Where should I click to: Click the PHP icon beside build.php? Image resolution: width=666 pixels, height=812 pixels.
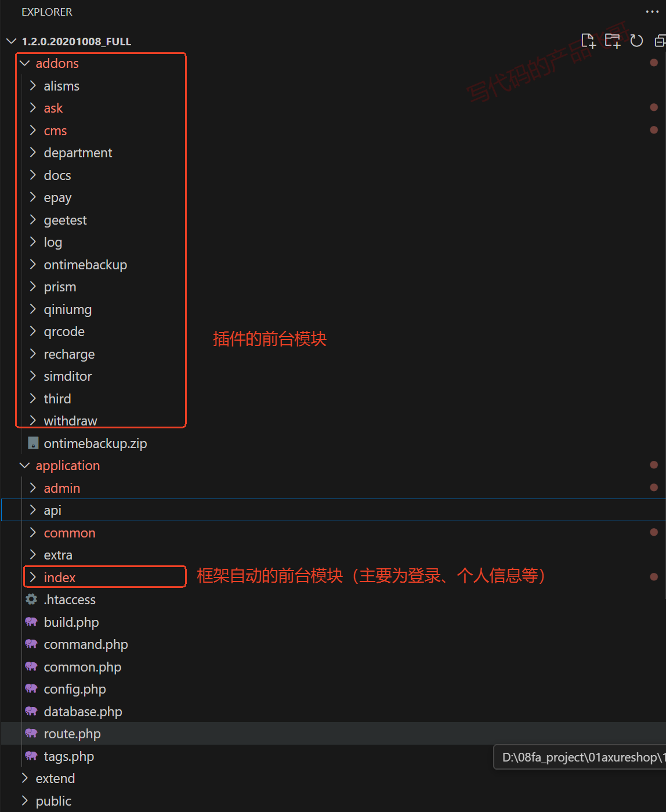(x=31, y=622)
